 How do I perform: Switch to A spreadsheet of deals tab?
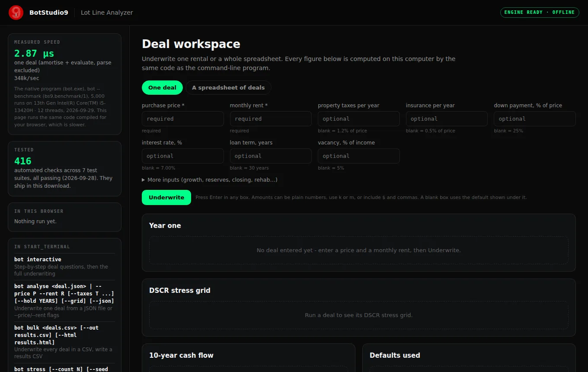pos(228,87)
